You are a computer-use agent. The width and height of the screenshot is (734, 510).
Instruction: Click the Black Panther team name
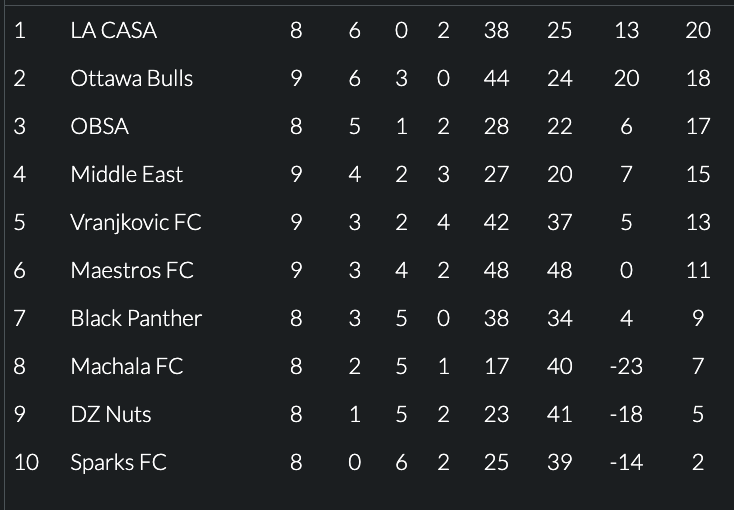pyautogui.click(x=136, y=318)
